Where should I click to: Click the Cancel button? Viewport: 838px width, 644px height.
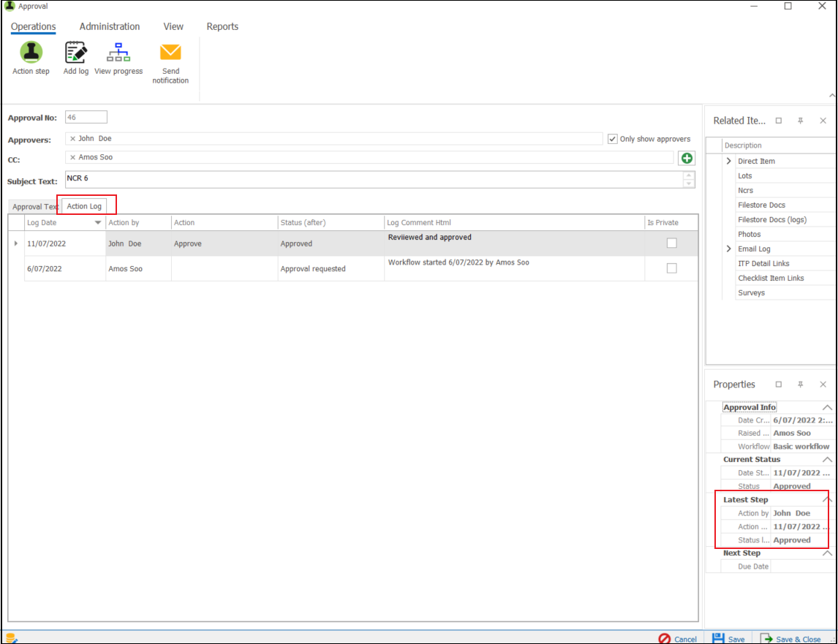point(678,638)
